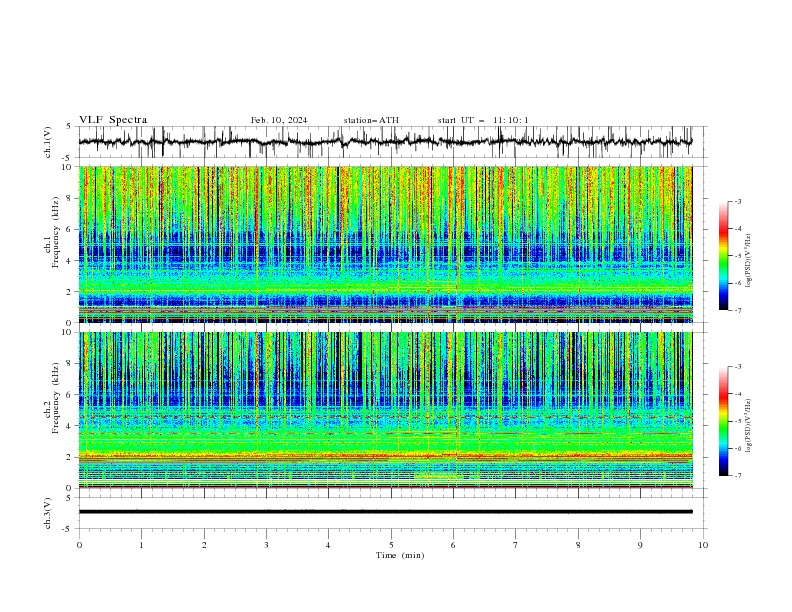Click the upper color bar's "log(PSD)(V²/Hz)" label
Image resolution: width=792 pixels, height=612 pixels.
tap(749, 260)
